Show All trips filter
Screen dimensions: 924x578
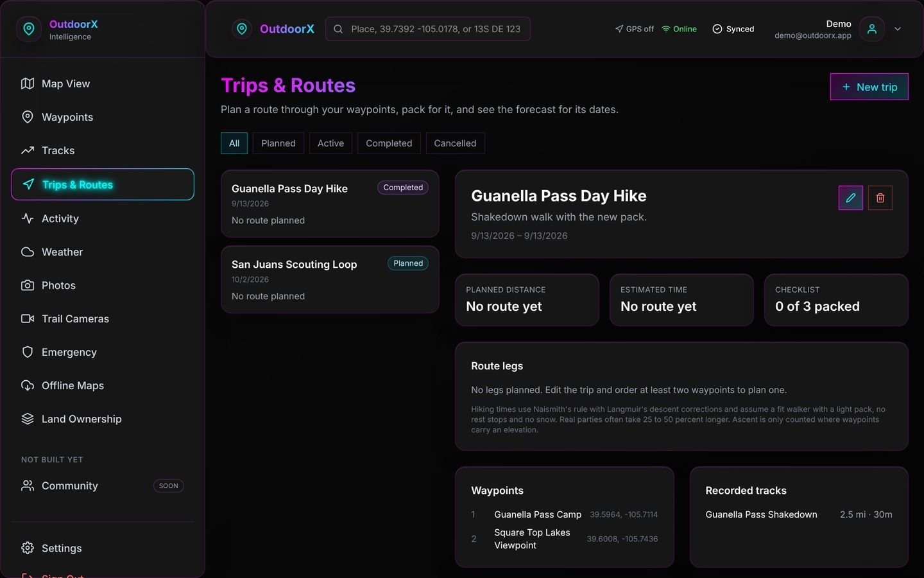[x=234, y=143]
